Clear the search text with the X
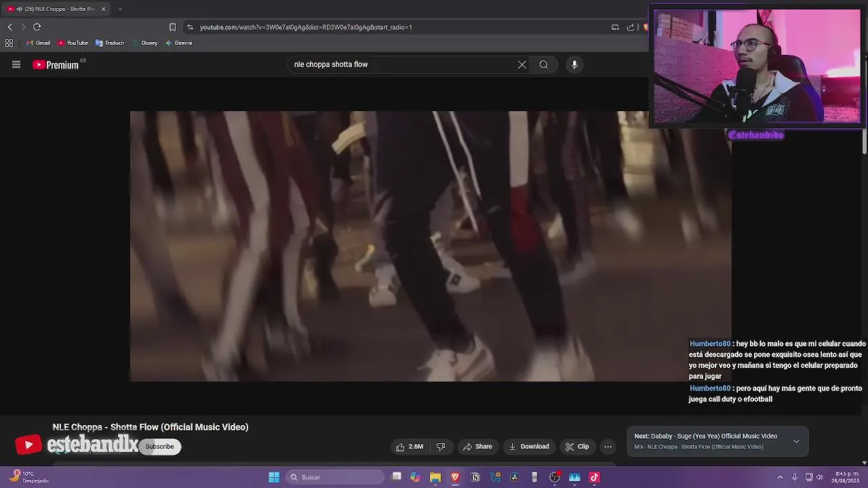Screen dimensions: 868x488 click(x=522, y=64)
